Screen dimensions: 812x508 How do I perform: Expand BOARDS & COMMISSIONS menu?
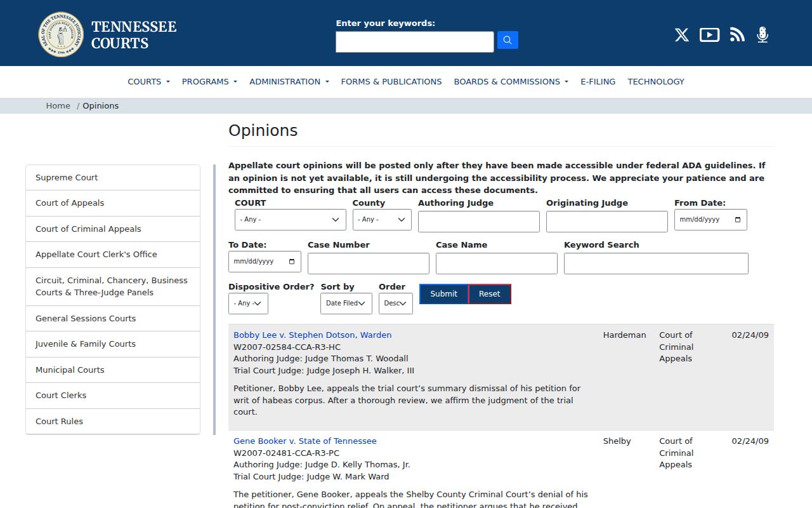(511, 81)
